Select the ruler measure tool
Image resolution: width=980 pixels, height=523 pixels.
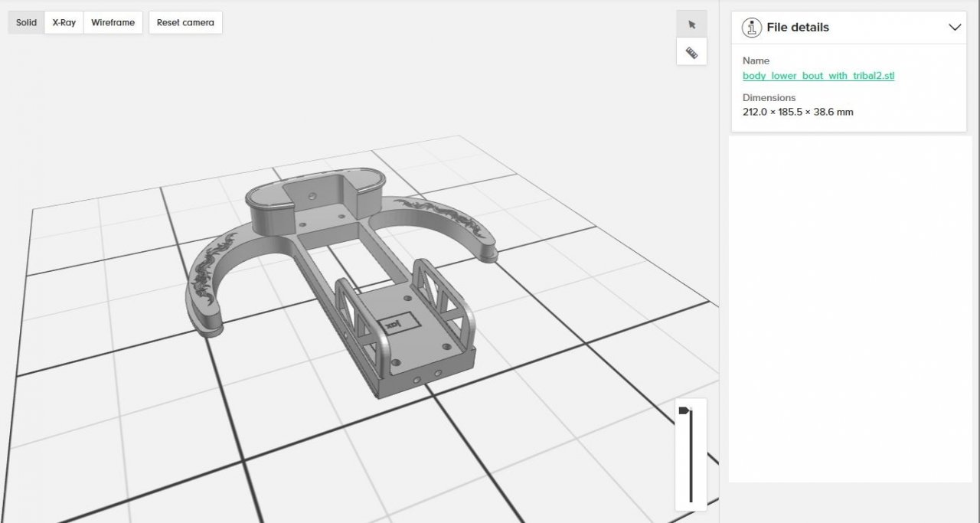pos(691,53)
